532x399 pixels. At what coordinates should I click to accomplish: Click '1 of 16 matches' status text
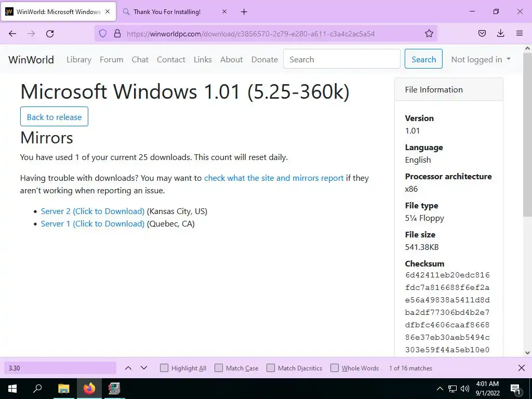tap(410, 368)
